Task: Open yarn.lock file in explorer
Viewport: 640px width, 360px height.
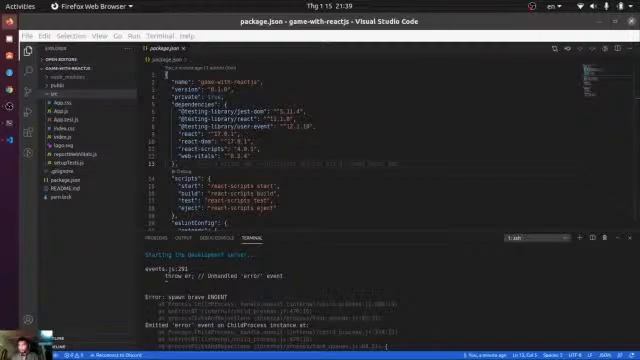Action: click(61, 197)
